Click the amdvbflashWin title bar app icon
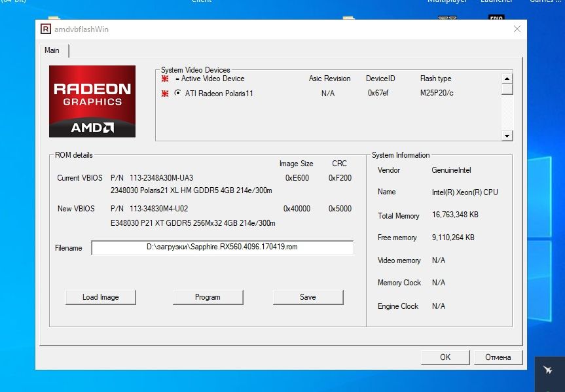The height and width of the screenshot is (392, 565). point(46,29)
